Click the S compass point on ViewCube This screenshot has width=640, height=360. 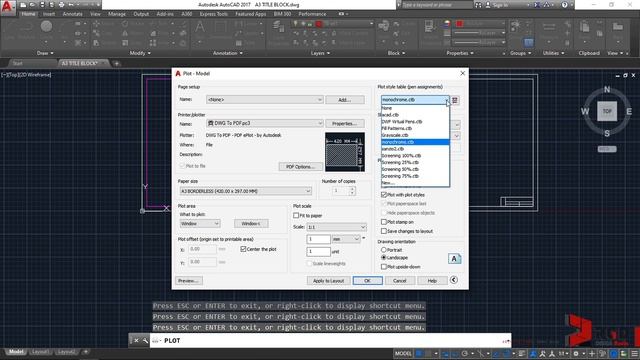tap(607, 133)
